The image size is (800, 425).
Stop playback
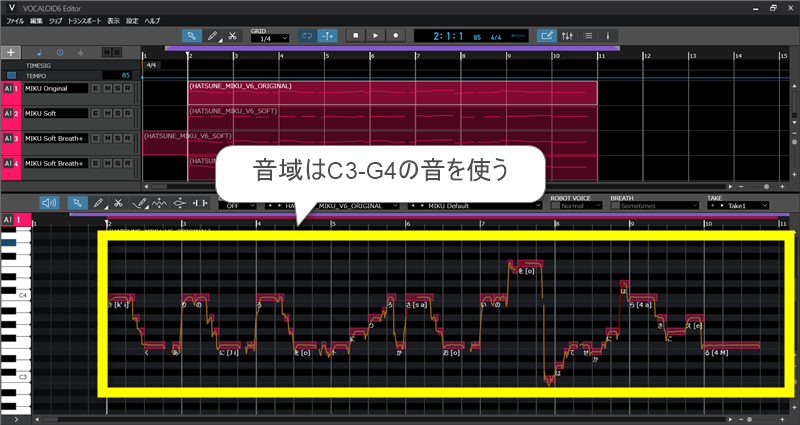tap(356, 36)
